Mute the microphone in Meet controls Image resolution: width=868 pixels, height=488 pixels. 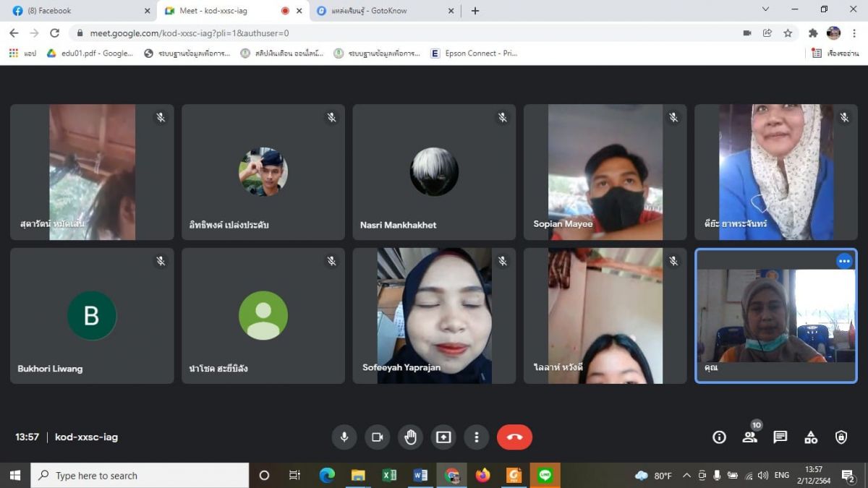[x=344, y=437]
